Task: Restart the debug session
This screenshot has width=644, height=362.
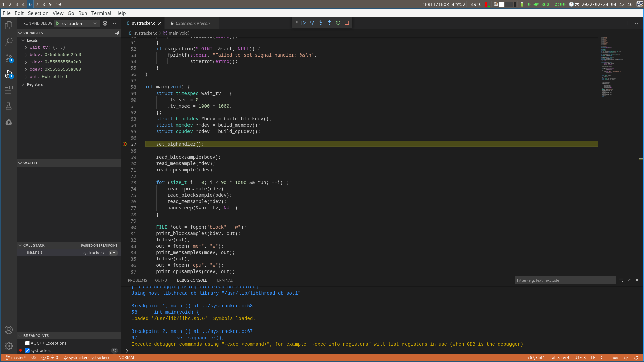Action: 338,23
